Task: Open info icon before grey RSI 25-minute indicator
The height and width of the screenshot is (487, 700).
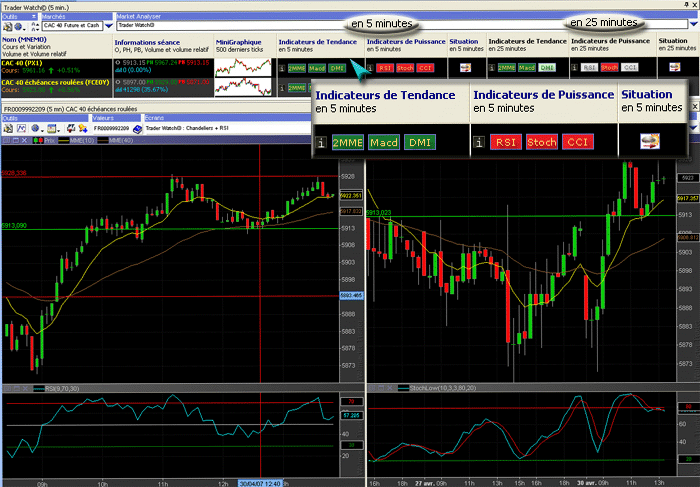Action: click(x=575, y=67)
